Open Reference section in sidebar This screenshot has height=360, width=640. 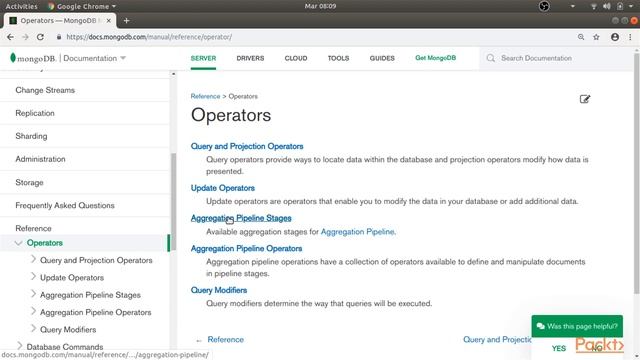(x=33, y=228)
